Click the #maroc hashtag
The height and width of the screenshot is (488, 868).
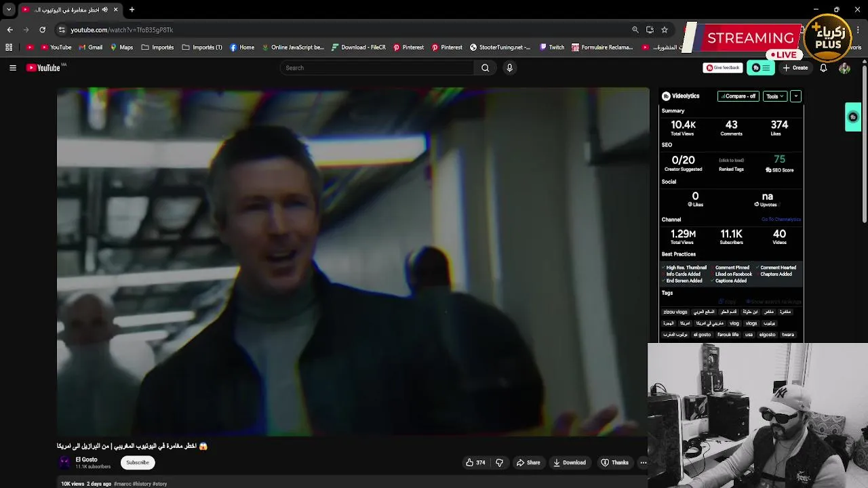122,484
